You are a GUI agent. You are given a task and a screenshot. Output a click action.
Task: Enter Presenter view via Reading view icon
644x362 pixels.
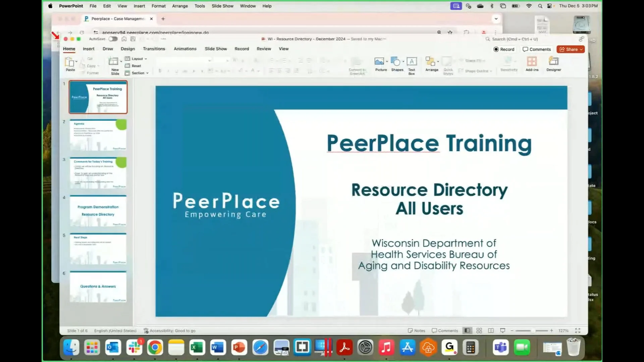(491, 330)
